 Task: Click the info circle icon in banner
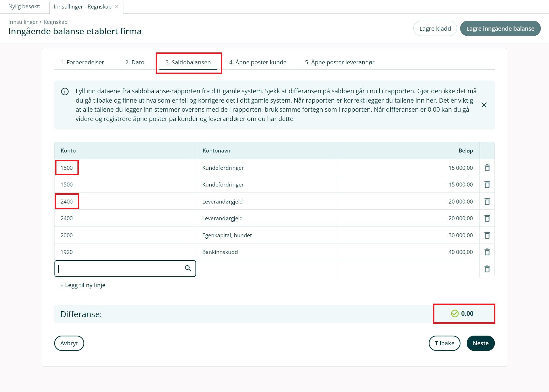(65, 92)
